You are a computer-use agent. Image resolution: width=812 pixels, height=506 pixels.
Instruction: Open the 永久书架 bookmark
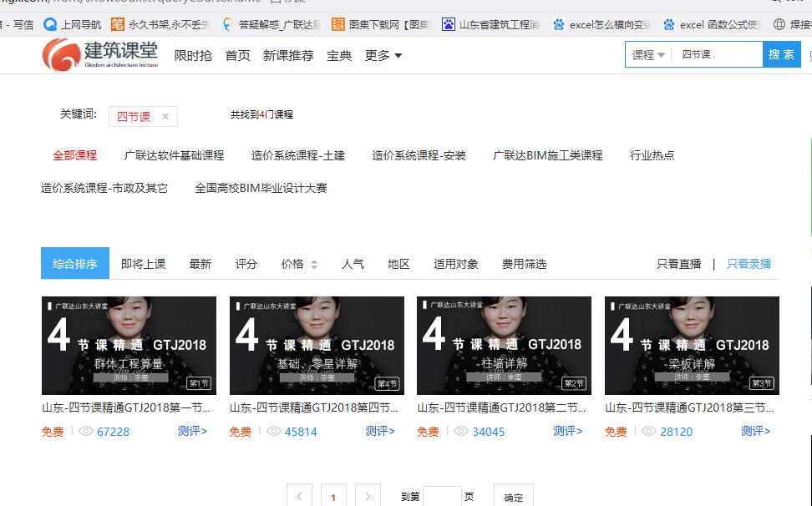[x=160, y=24]
